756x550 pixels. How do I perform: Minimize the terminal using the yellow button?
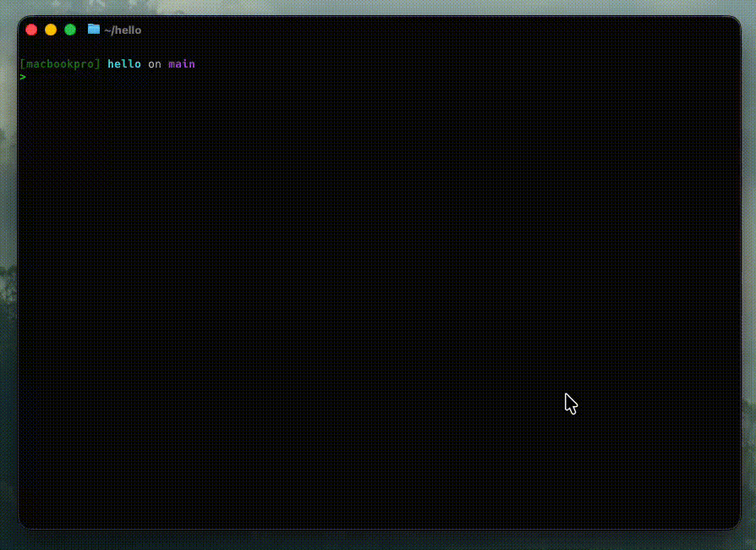pyautogui.click(x=51, y=30)
